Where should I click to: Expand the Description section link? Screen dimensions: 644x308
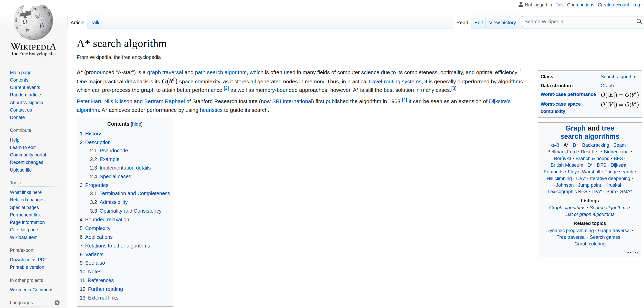98,142
